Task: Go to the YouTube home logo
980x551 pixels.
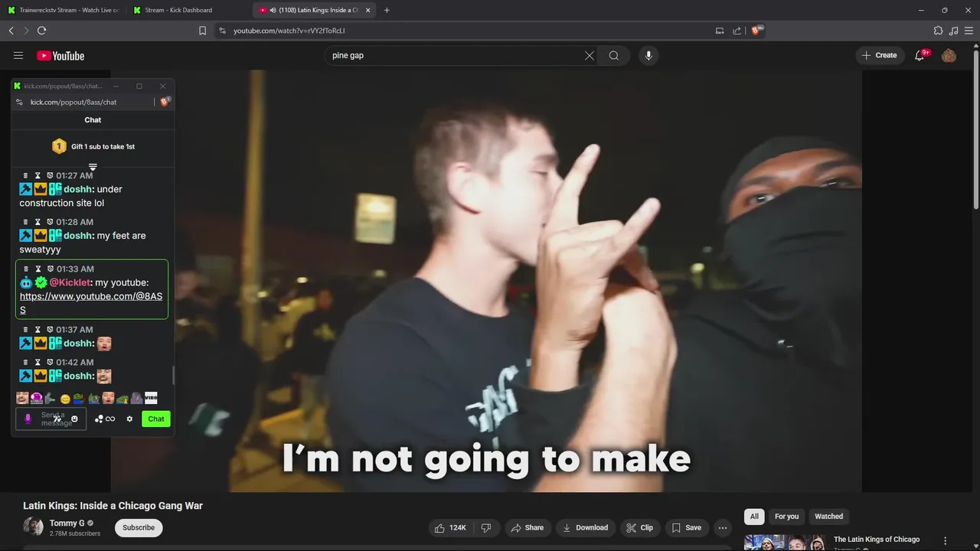Action: click(60, 55)
